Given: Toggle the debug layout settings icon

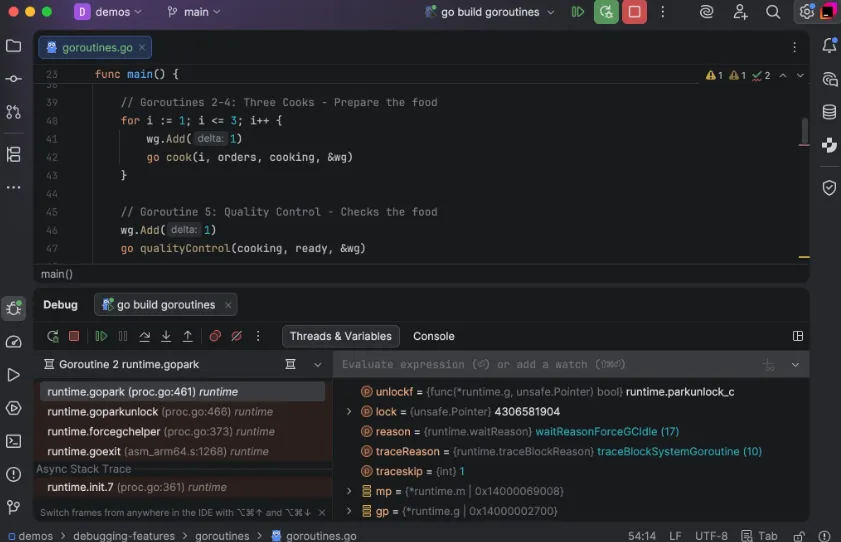Looking at the screenshot, I should 798,336.
